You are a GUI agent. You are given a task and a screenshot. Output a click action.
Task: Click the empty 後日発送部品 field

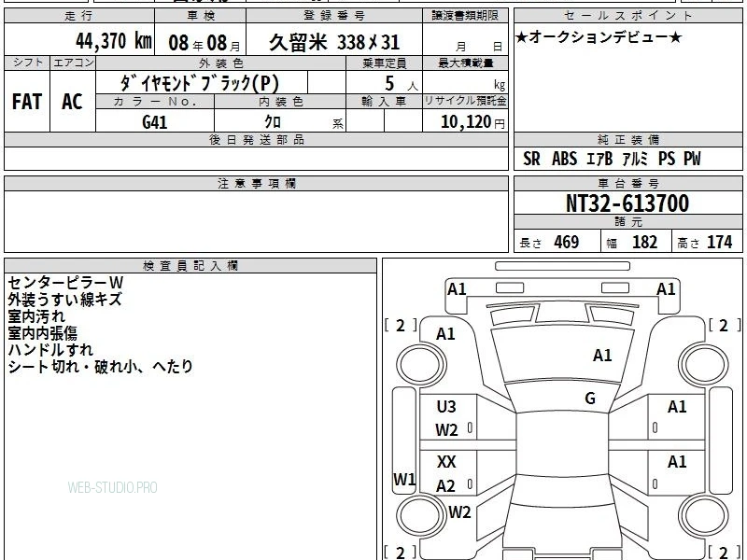click(x=256, y=158)
